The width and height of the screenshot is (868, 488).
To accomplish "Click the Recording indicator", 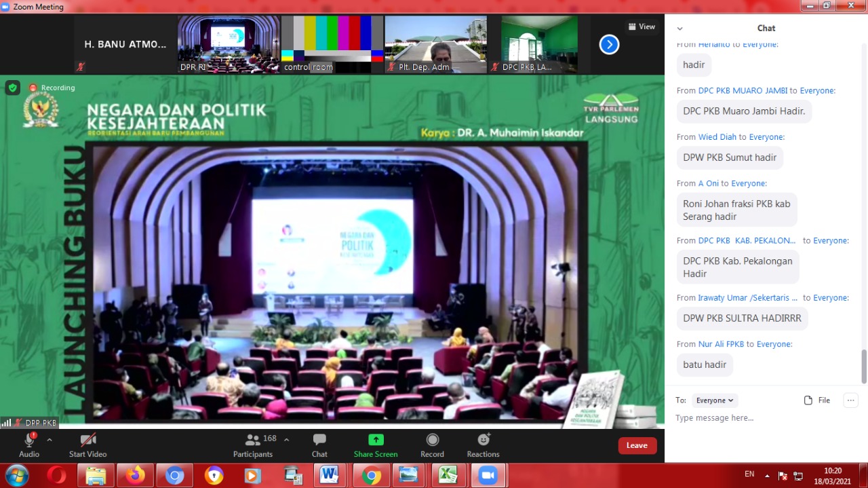I will [x=52, y=88].
